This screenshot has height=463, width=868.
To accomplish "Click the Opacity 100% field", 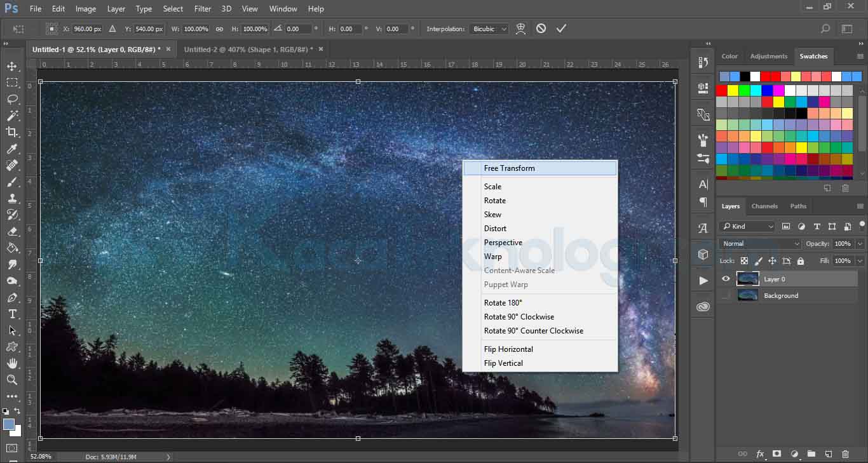I will (843, 243).
